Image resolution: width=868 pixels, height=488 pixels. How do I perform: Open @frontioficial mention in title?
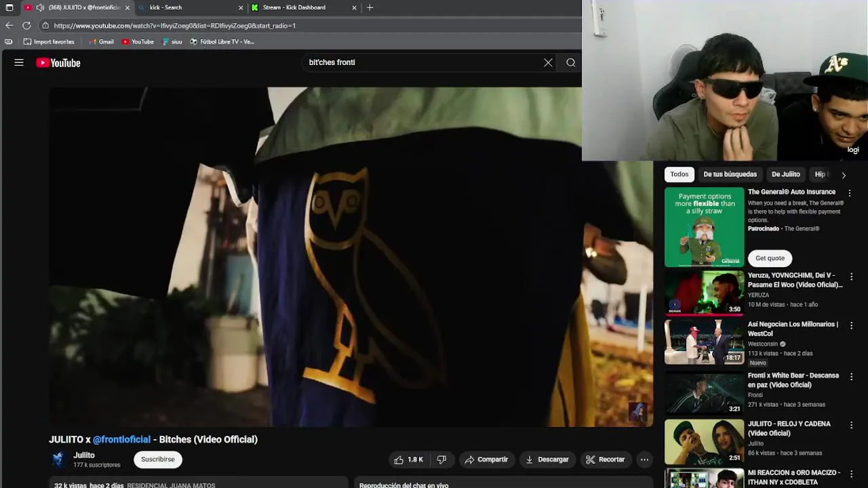(x=121, y=439)
